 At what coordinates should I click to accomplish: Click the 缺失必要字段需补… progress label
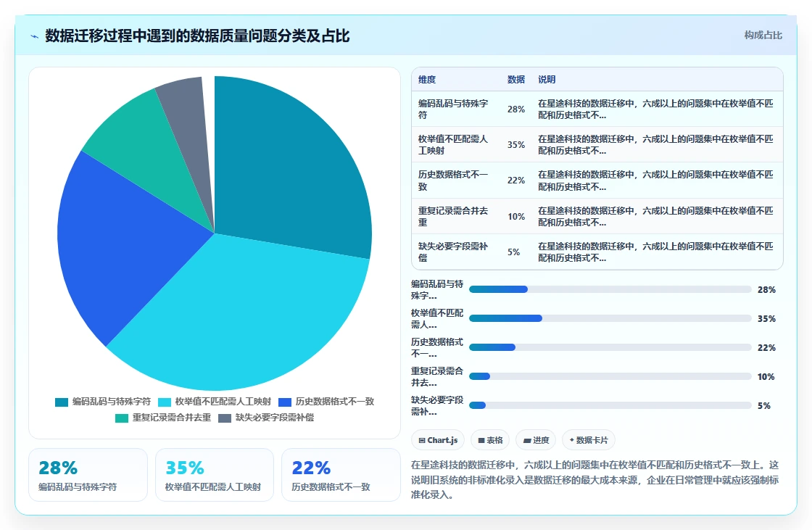click(x=438, y=406)
